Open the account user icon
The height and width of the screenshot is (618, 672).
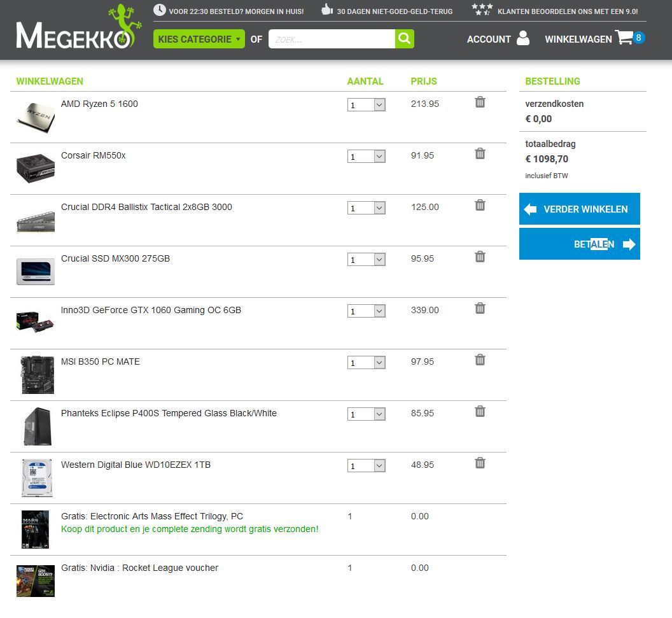pos(523,38)
